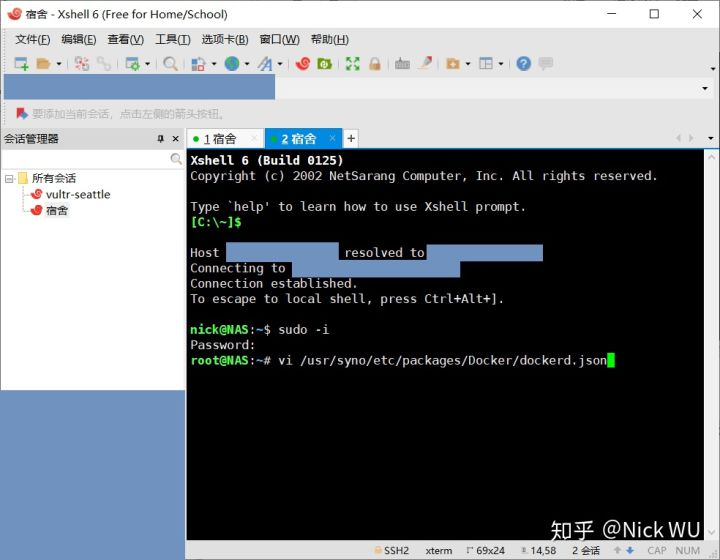Image resolution: width=720 pixels, height=560 pixels.
Task: Open the dropdown beside layout panes icon
Action: pos(501,64)
